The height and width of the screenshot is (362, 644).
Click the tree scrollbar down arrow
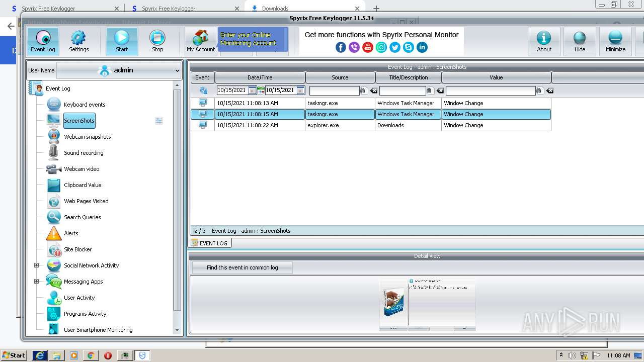(177, 330)
